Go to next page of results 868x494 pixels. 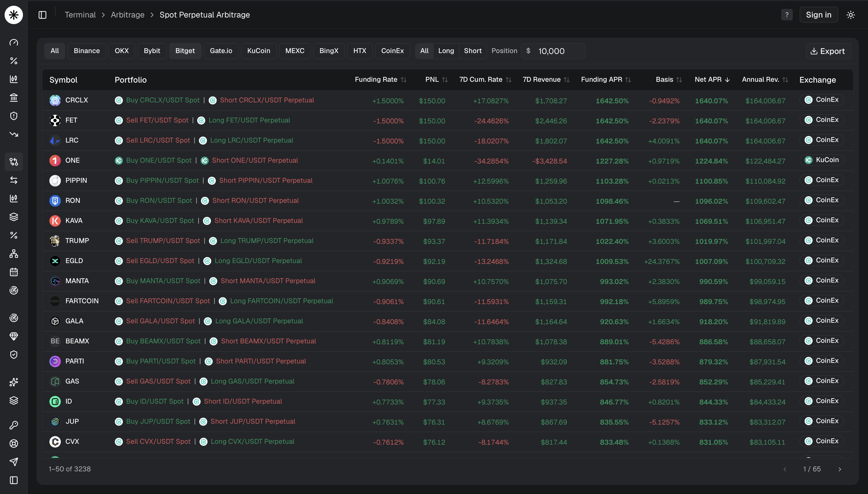coord(840,469)
